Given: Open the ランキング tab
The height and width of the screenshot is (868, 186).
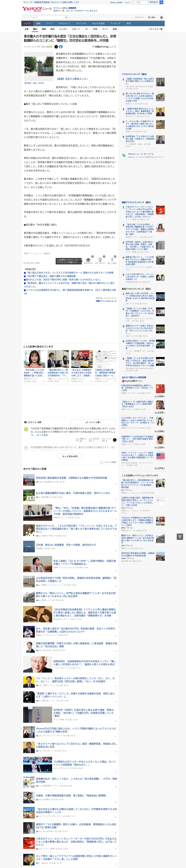Looking at the screenshot, I should coord(115,24).
